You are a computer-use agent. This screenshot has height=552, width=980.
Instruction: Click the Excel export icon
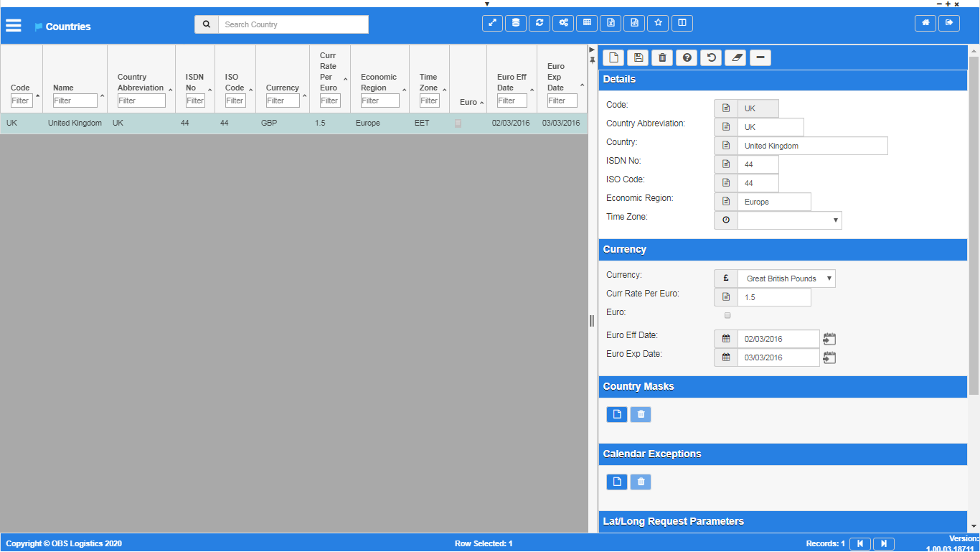pos(610,23)
